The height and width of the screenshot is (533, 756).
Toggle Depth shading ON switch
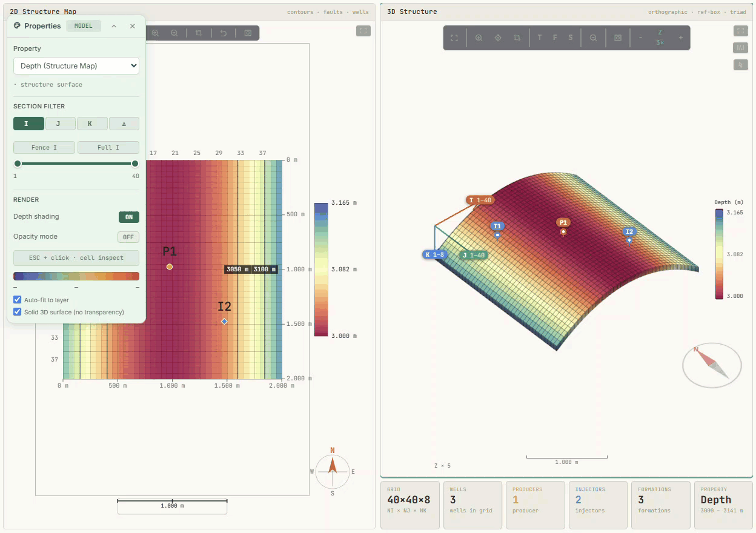pyautogui.click(x=129, y=217)
